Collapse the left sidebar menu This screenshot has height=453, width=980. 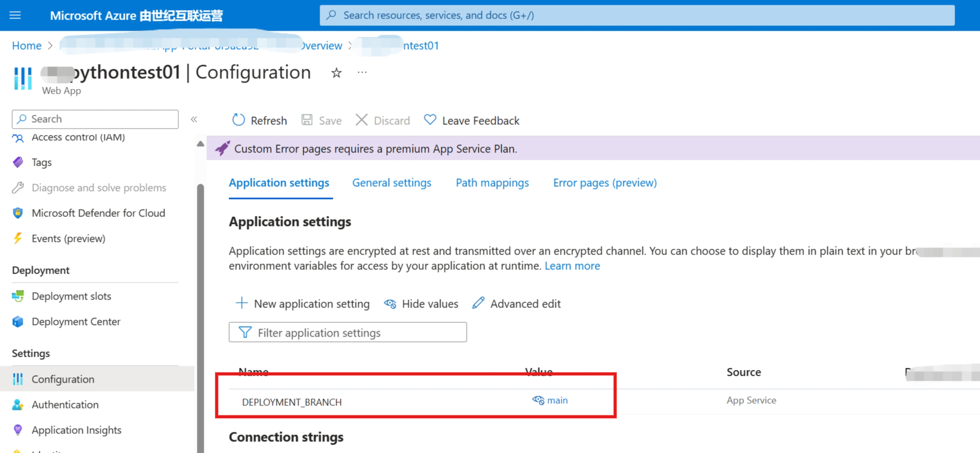pyautogui.click(x=194, y=119)
